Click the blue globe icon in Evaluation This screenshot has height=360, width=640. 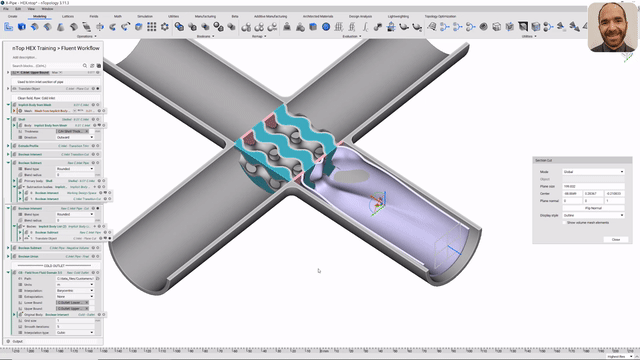[x=326, y=27]
